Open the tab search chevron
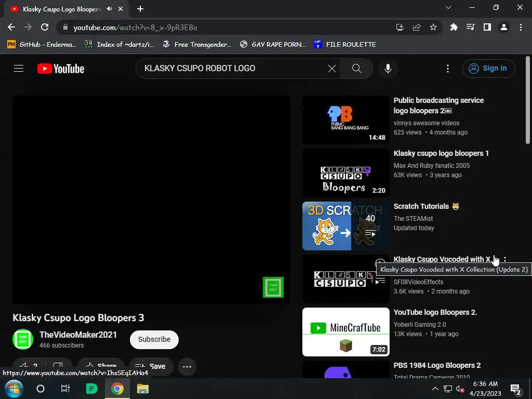The image size is (532, 399). [x=448, y=7]
